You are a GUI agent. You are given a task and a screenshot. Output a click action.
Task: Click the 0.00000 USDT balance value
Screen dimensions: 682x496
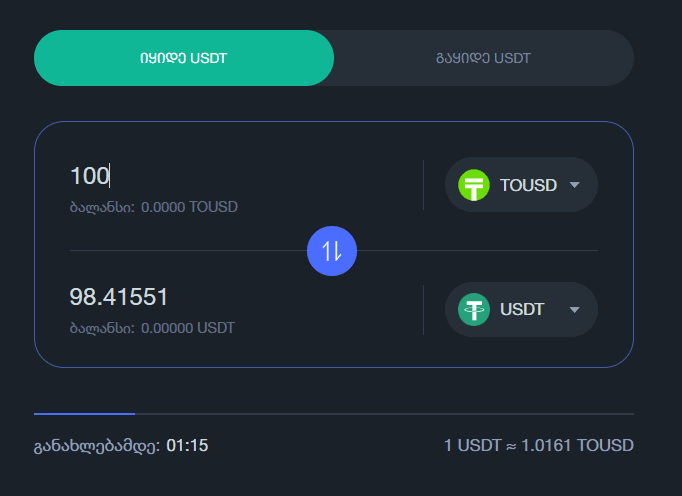(x=189, y=327)
